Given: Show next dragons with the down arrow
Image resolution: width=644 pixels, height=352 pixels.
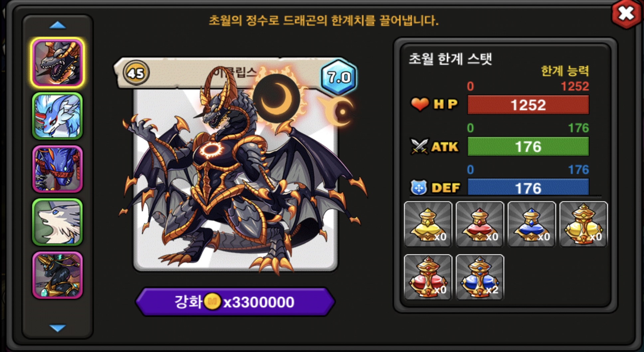Looking at the screenshot, I should point(58,328).
